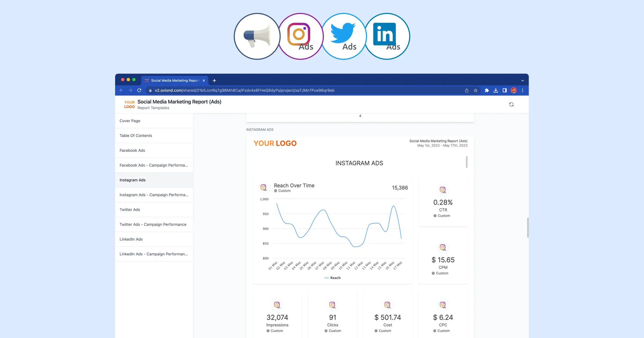Open Facebook Ads - Campaign Performance section
Screen dimensions: 644x338
tap(154, 165)
